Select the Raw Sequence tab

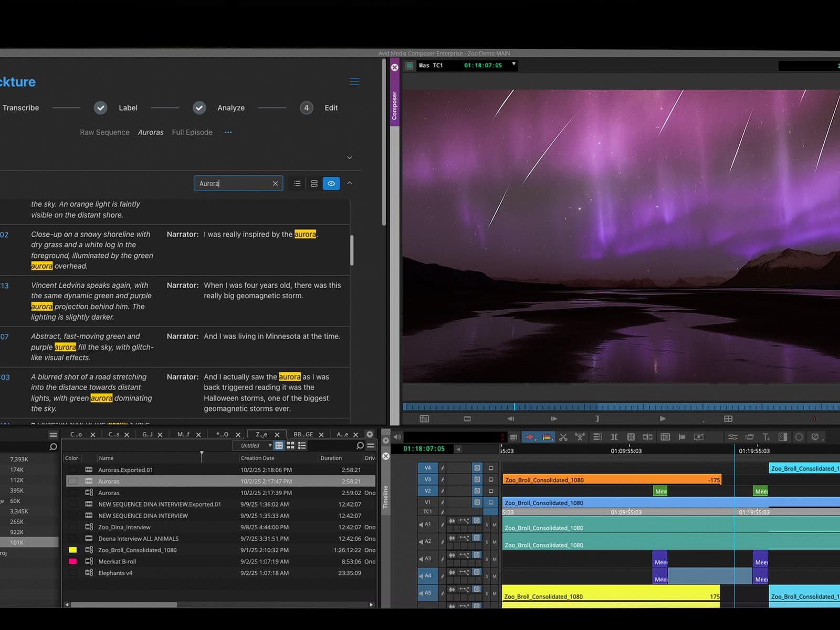pos(104,132)
